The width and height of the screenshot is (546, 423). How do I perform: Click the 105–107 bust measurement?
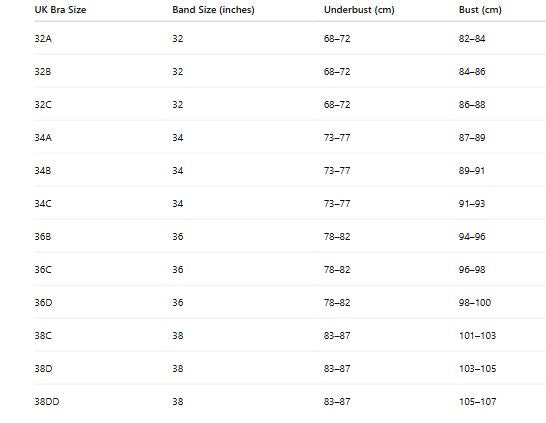477,402
